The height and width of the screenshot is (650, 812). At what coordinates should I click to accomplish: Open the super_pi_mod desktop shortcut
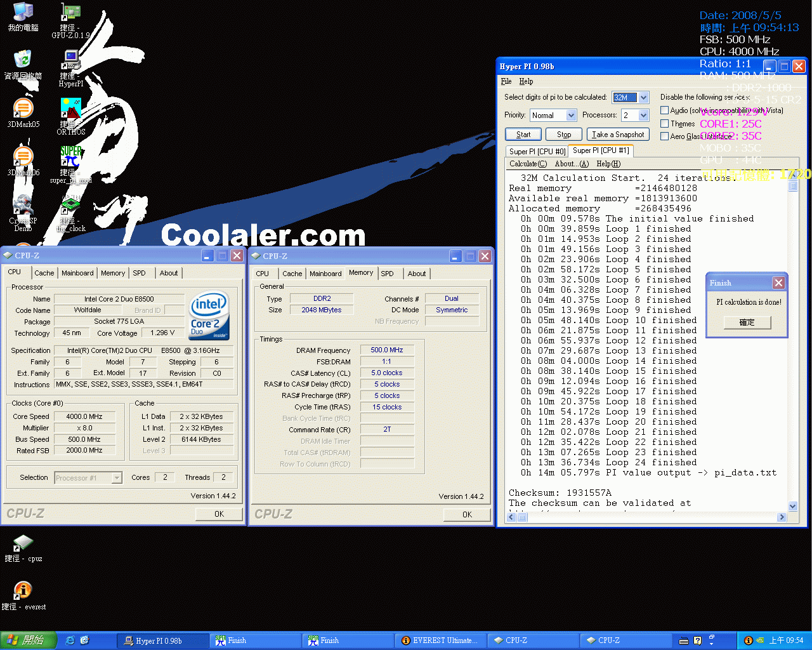point(70,165)
